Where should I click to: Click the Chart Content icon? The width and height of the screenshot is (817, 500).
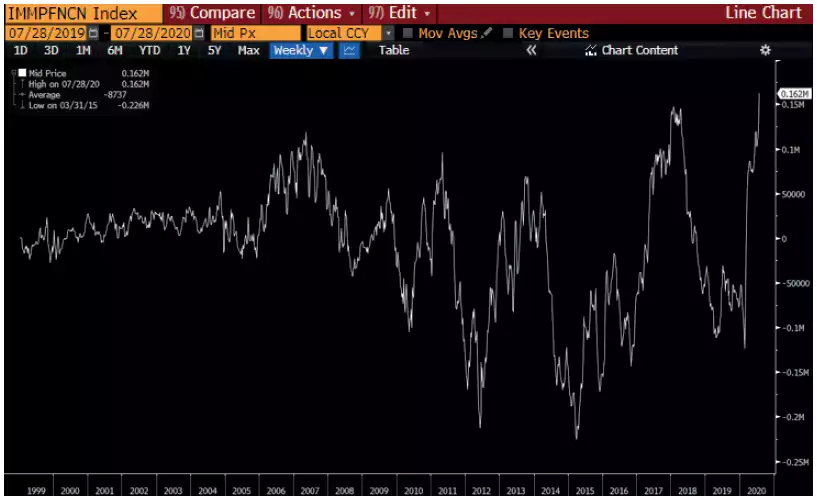click(590, 50)
